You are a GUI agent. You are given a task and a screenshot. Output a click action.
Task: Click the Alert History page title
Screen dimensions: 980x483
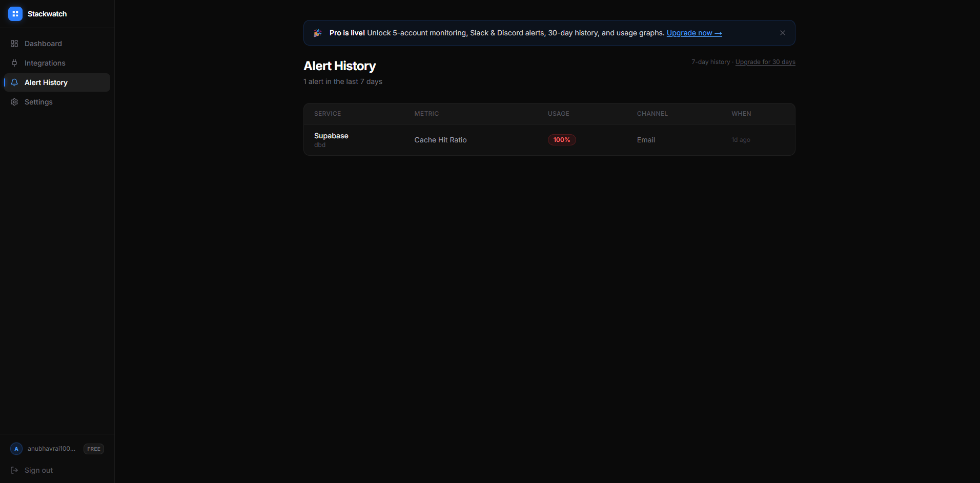tap(339, 66)
